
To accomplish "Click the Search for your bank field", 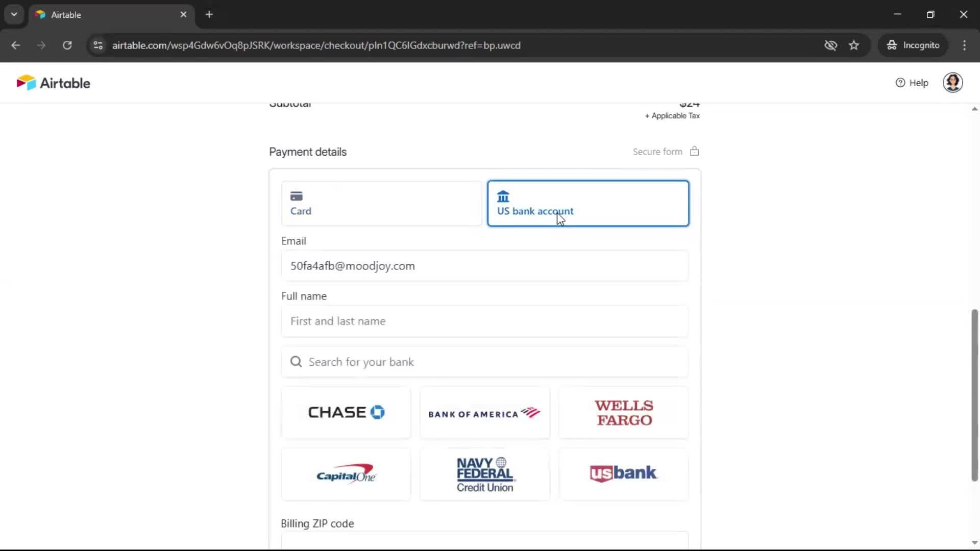I will pos(484,362).
